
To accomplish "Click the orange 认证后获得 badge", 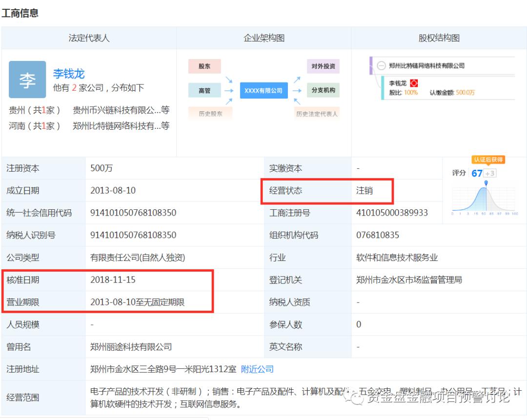I will [x=489, y=160].
